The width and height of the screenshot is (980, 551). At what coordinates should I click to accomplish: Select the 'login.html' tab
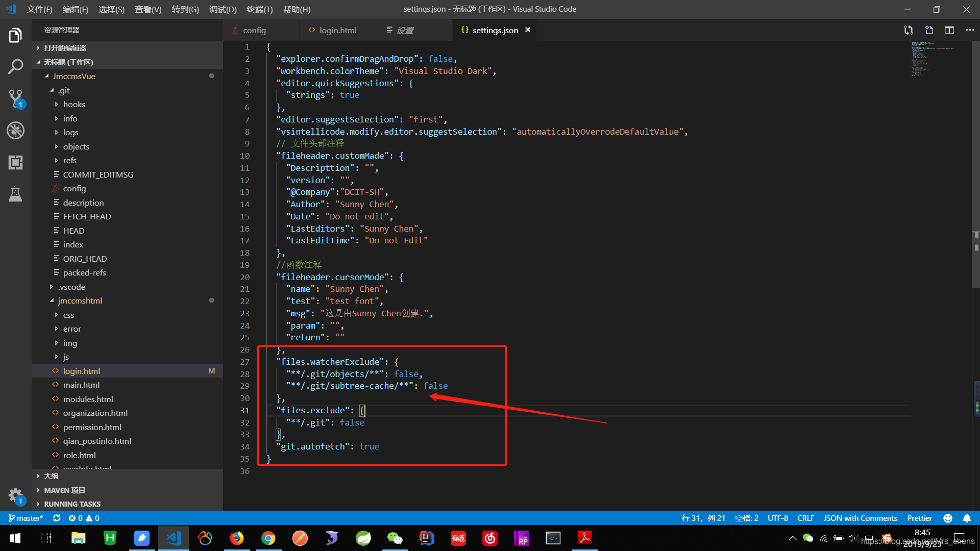[x=338, y=30]
